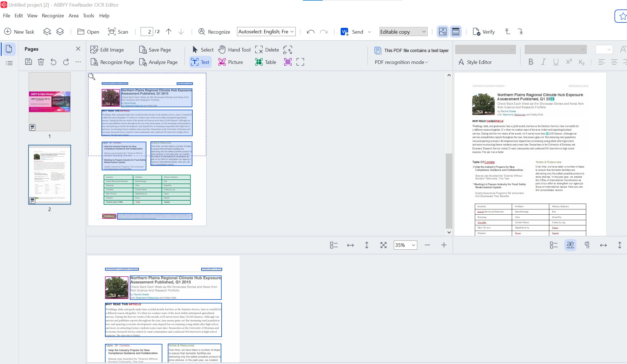Expand the Send options arrow
This screenshot has width=627, height=364.
370,32
